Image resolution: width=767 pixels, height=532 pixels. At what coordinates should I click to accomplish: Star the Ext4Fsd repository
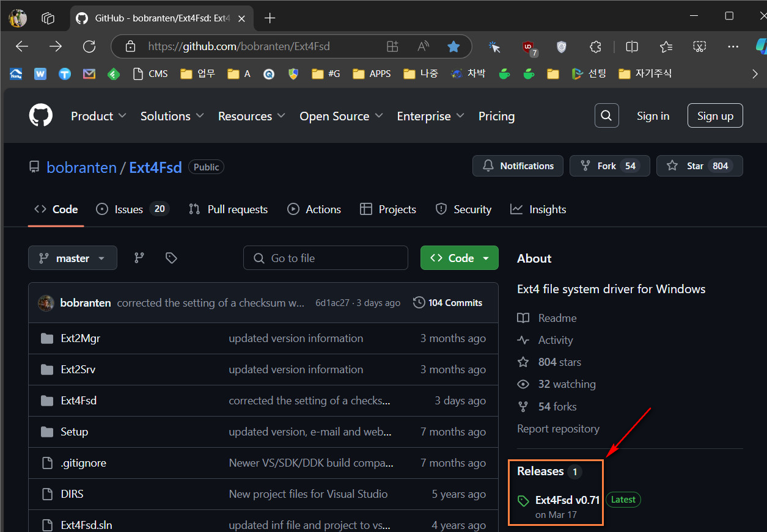pyautogui.click(x=700, y=166)
